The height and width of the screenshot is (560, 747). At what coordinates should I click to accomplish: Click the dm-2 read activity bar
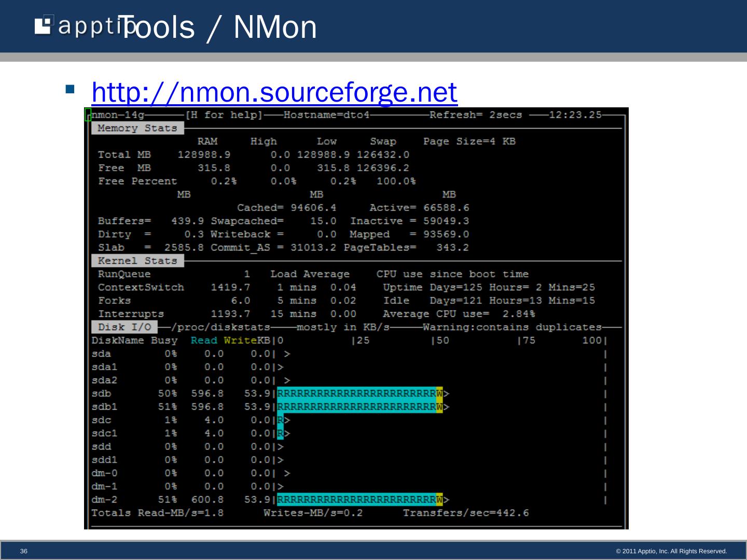tap(356, 500)
